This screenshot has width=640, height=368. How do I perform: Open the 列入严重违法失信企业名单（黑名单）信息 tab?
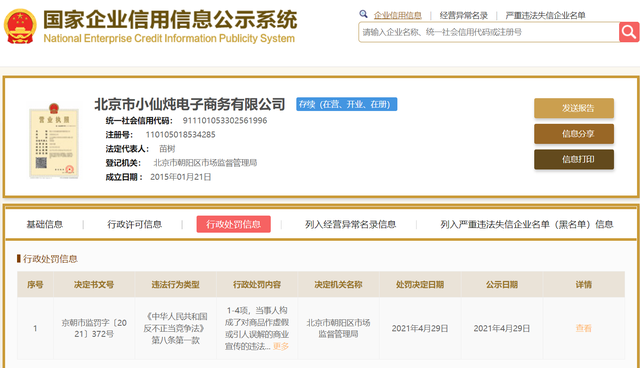coord(527,224)
